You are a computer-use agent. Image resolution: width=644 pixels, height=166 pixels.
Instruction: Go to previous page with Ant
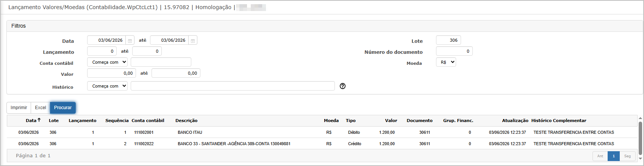tap(600, 156)
